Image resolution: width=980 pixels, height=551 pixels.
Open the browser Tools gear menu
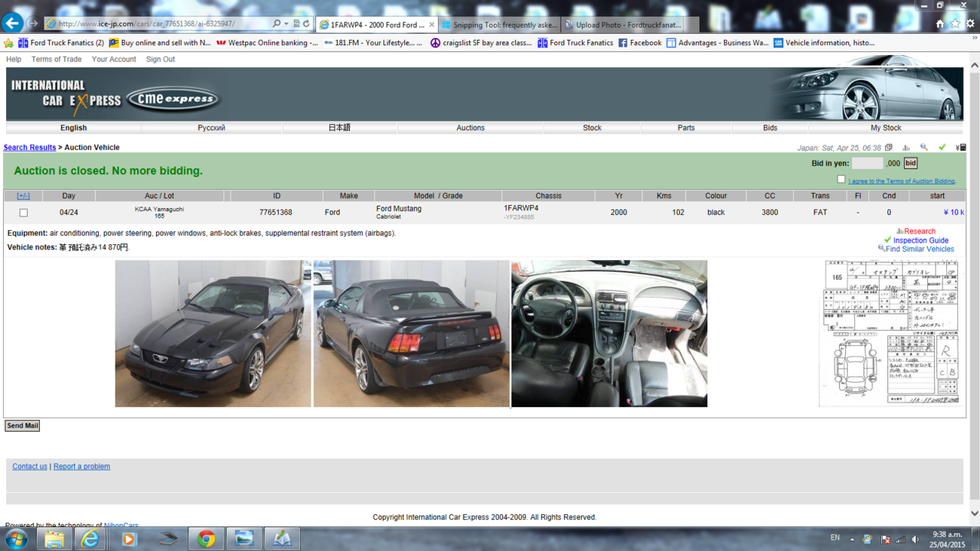pos(970,24)
